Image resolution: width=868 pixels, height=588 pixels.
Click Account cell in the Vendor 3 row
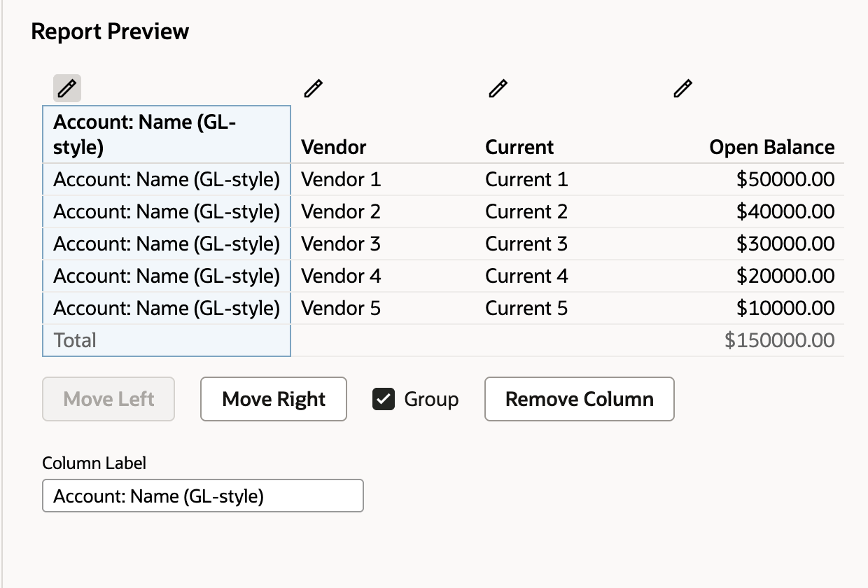[x=167, y=244]
